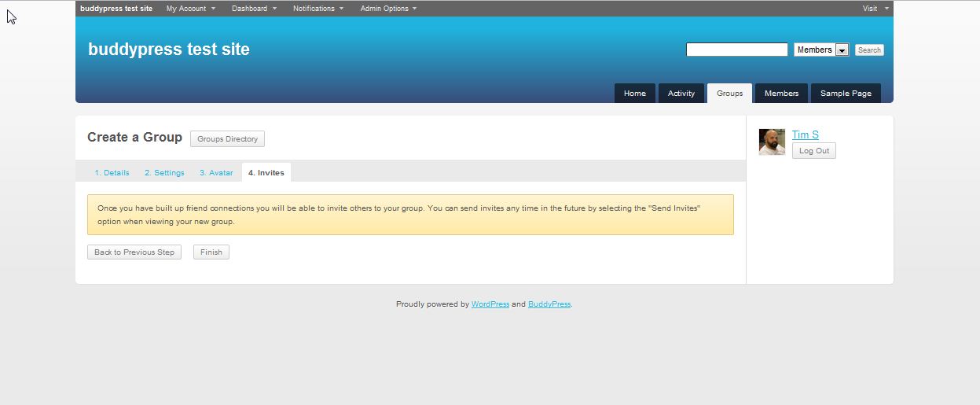Switch to the Activity navigation tab
This screenshot has width=980, height=405.
[x=681, y=93]
